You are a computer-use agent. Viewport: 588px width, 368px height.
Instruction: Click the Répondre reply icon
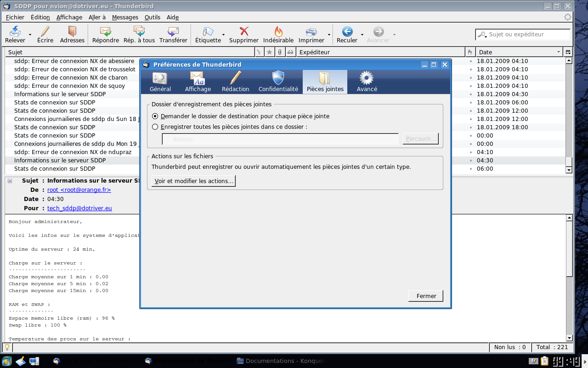pos(106,32)
